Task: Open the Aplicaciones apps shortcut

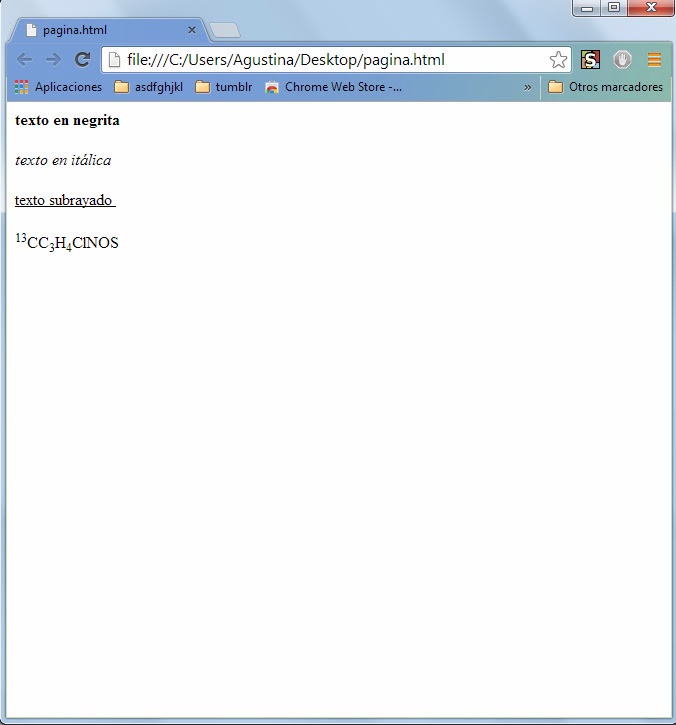Action: click(x=58, y=87)
